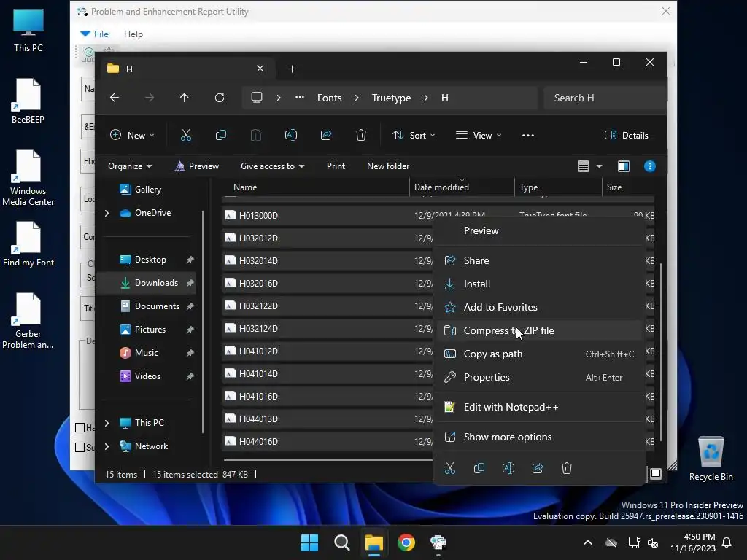Click the Cut icon in Explorer toolbar
The image size is (747, 560).
coord(186,135)
